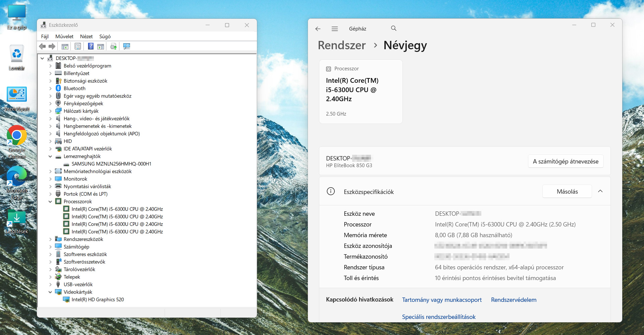The height and width of the screenshot is (335, 644).
Task: Click the Back arrow in Device Manager toolbar
Action: coord(42,47)
